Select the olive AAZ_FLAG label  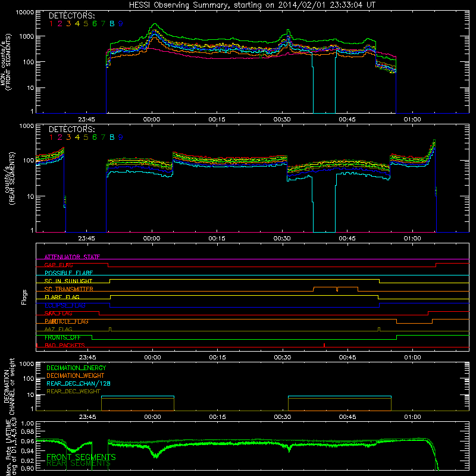pyautogui.click(x=58, y=330)
